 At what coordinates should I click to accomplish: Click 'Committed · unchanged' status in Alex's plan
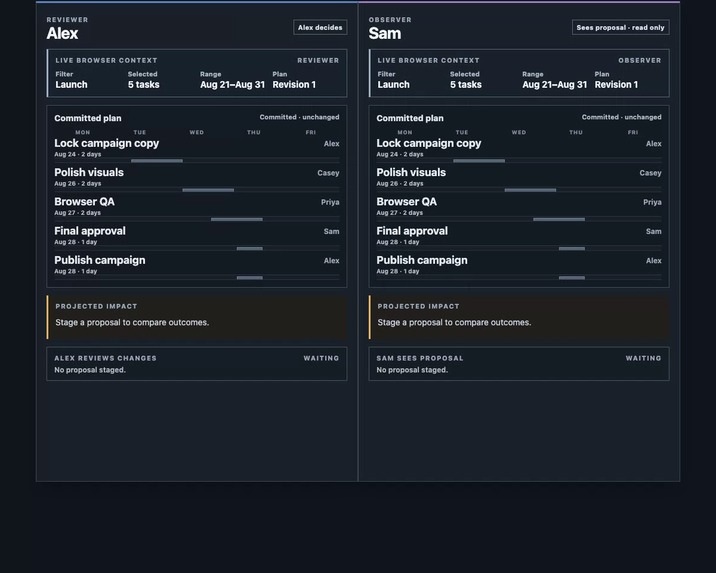pos(300,117)
